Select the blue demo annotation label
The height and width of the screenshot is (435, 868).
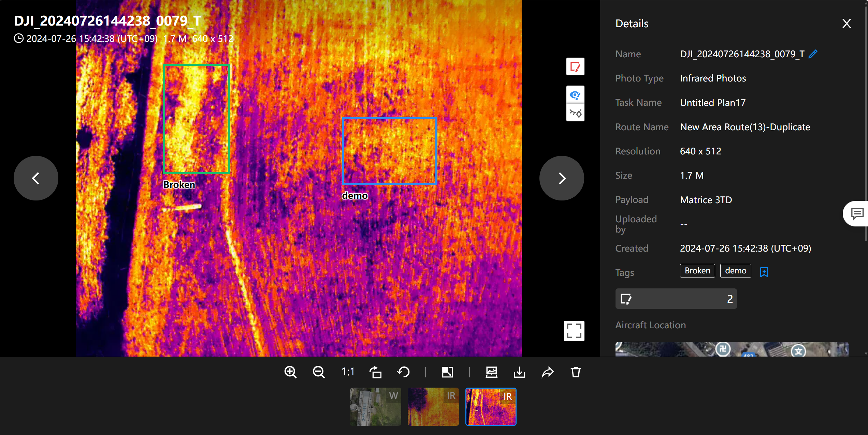click(355, 196)
